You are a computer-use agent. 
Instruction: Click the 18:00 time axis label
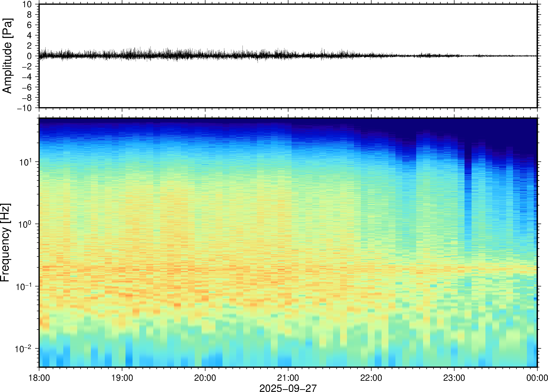click(x=39, y=378)
